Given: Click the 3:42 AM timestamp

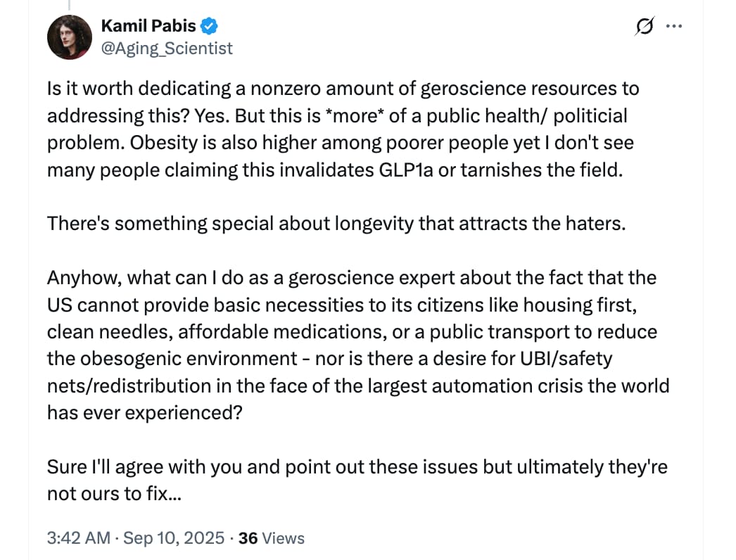Looking at the screenshot, I should (78, 538).
